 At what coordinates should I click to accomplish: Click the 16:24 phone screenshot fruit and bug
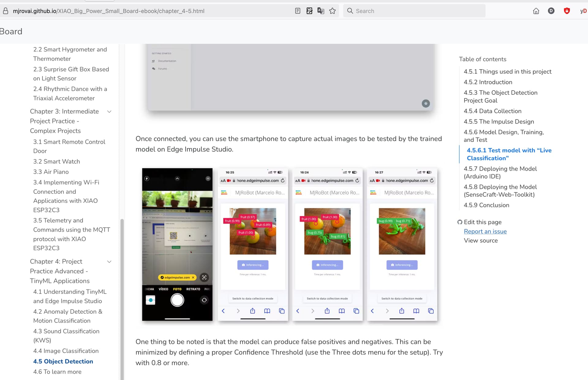tap(327, 244)
